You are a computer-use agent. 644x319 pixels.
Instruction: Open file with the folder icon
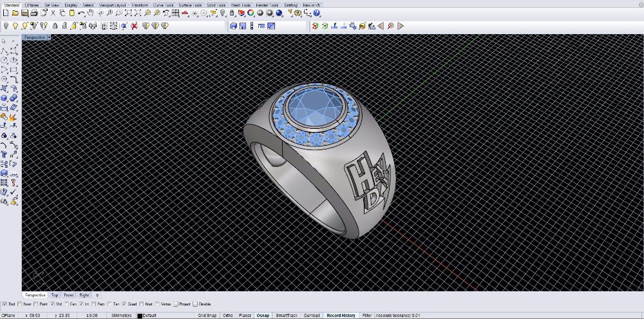coord(15,13)
